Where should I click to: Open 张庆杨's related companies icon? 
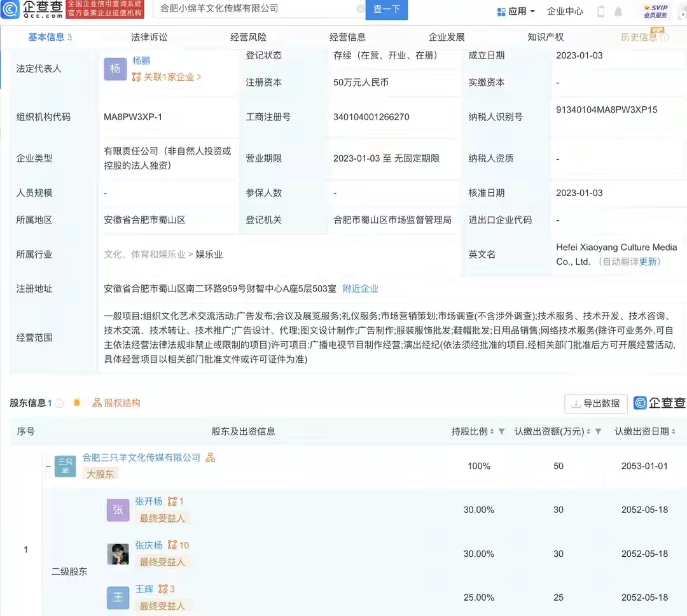click(172, 545)
